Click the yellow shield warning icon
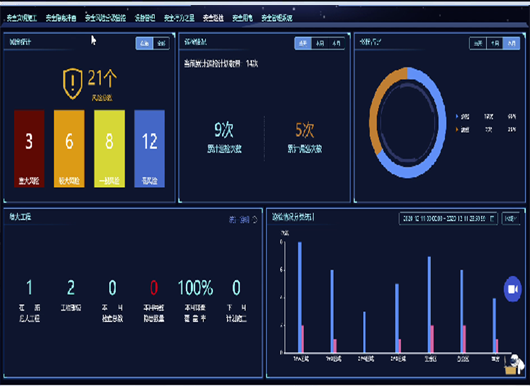530x386 pixels. point(72,83)
